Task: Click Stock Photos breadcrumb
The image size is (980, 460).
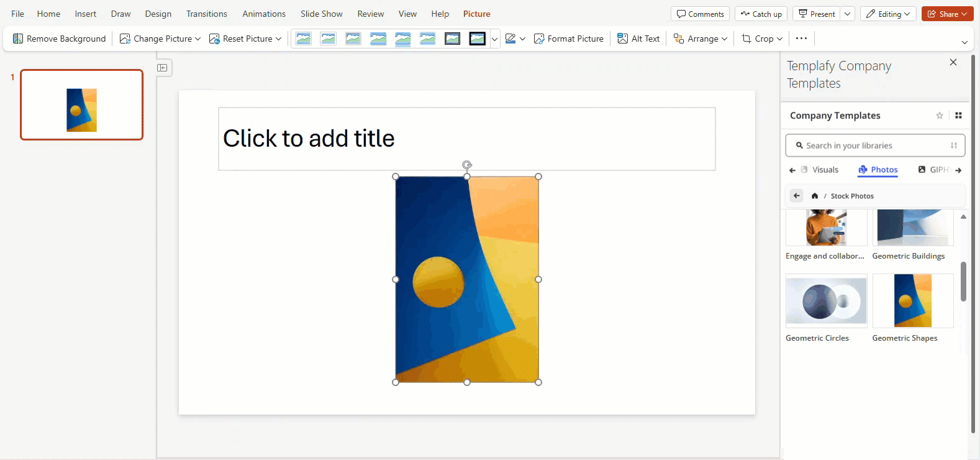Action: [852, 196]
